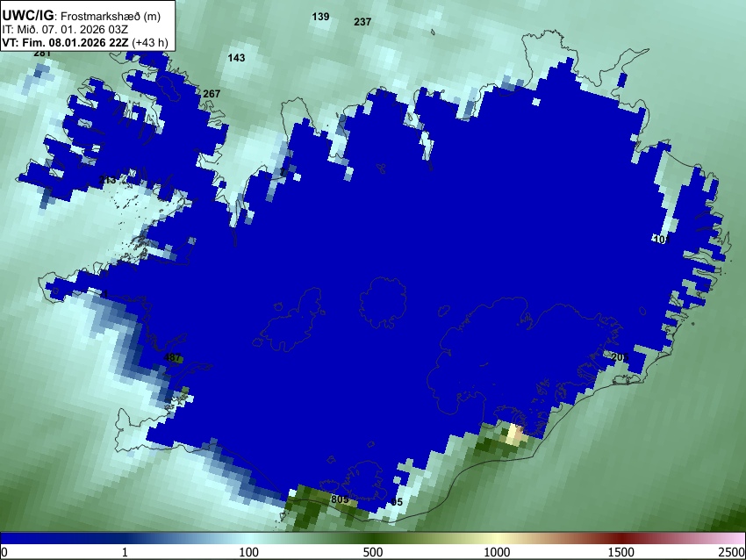
Task: Click the map value 143
Action: tap(236, 58)
